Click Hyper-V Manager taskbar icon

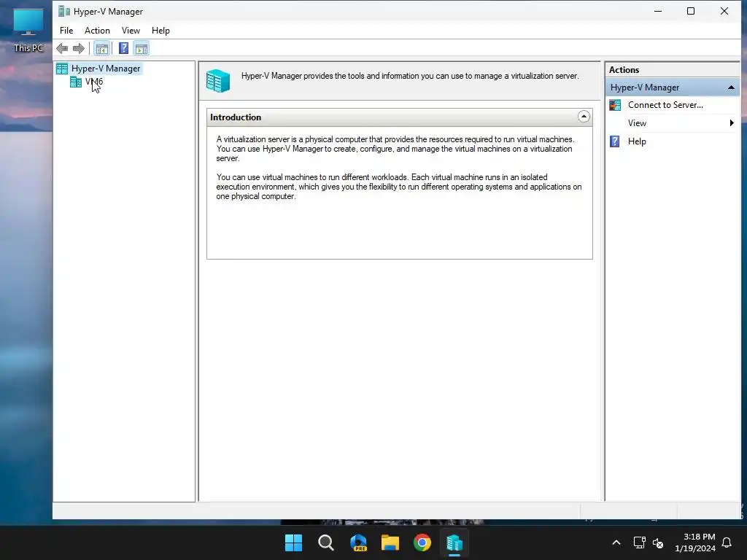pyautogui.click(x=454, y=542)
